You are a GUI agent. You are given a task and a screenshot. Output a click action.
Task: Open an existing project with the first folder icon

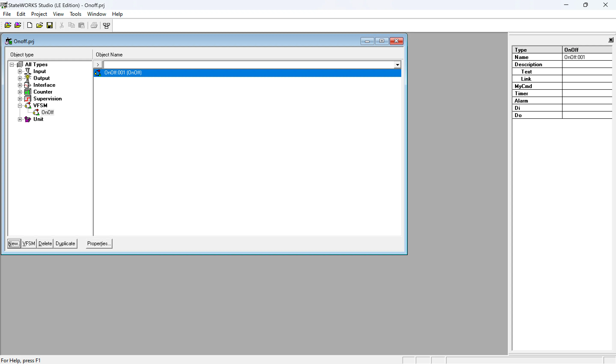pos(8,25)
